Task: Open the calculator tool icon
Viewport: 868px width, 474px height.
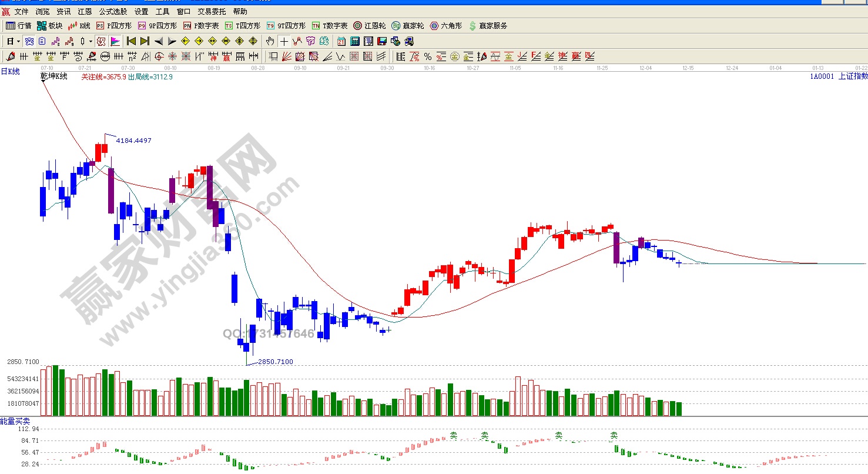Action: tap(355, 41)
